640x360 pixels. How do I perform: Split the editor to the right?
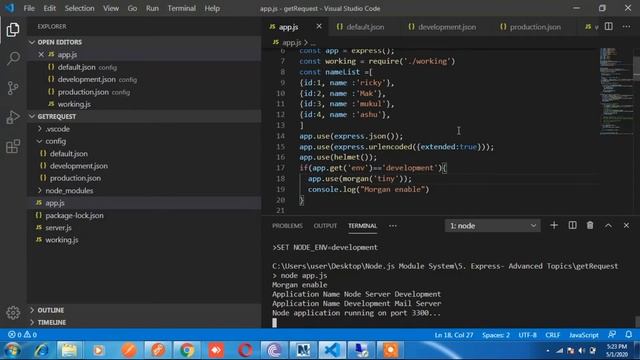click(609, 27)
